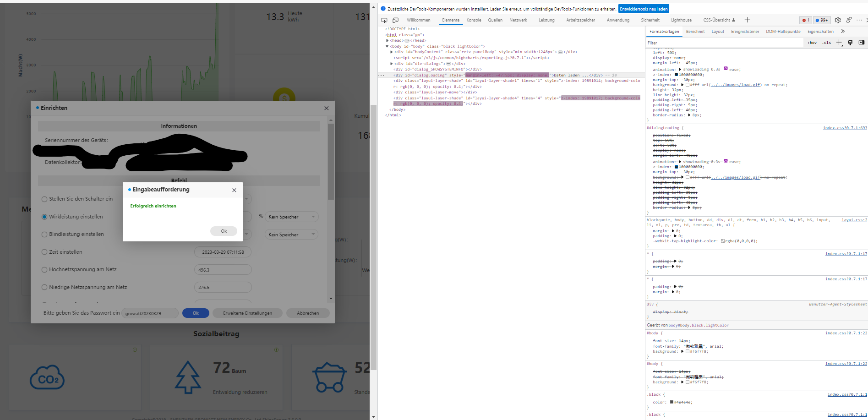Show more Styles pane tabs via chevron
The image size is (868, 420).
pyautogui.click(x=843, y=31)
